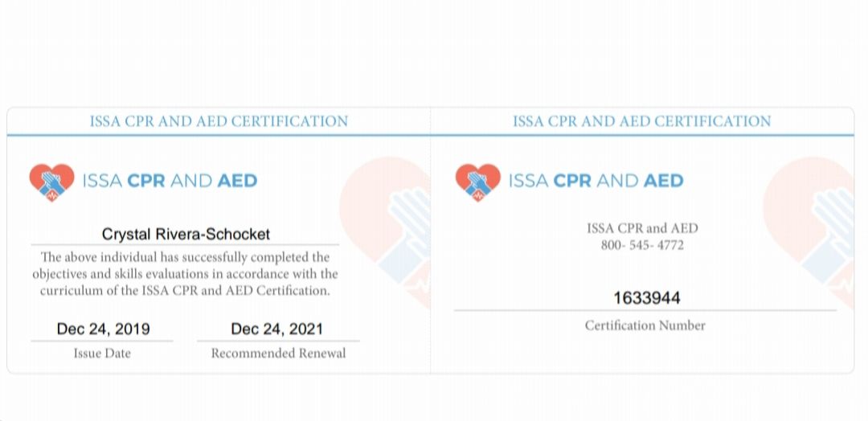Click the ISSA CPR AND AED wordmark on left card
The width and height of the screenshot is (868, 421).
coord(170,181)
